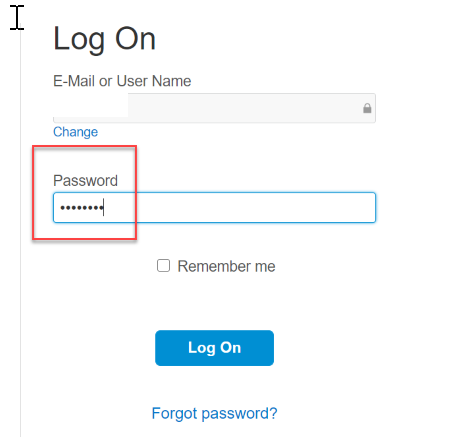Click the empty right side of the password box
The image size is (451, 443).
pyautogui.click(x=253, y=207)
